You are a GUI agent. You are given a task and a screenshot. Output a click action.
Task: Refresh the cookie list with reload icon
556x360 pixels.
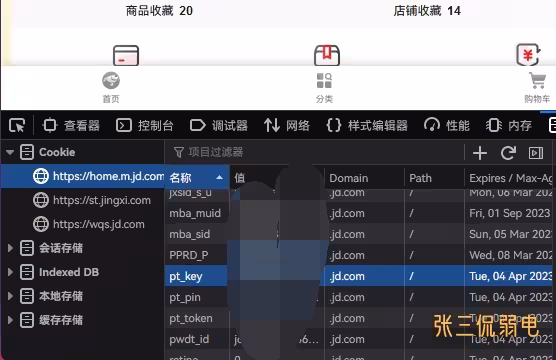point(508,153)
